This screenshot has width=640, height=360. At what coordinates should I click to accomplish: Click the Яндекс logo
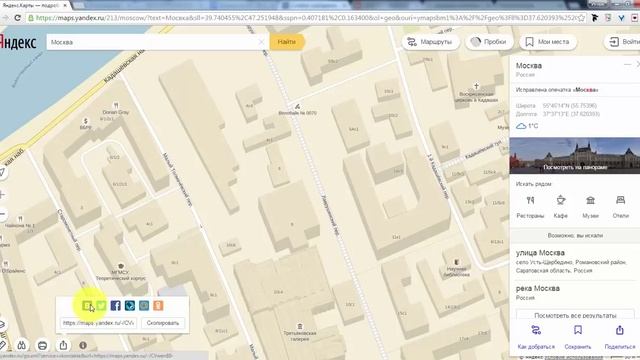point(18,42)
